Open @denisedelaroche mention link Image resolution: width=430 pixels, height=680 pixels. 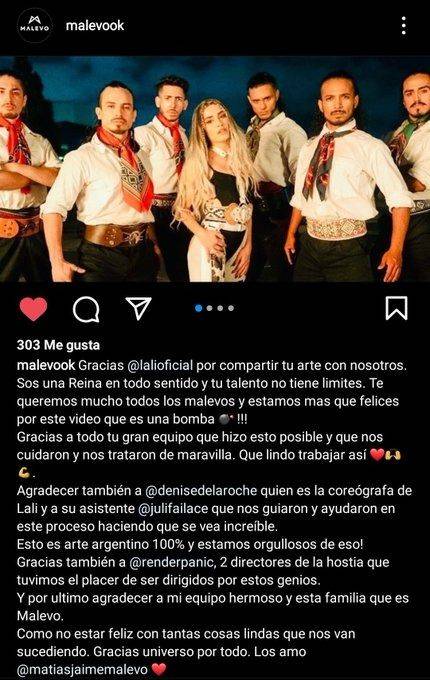pos(201,490)
